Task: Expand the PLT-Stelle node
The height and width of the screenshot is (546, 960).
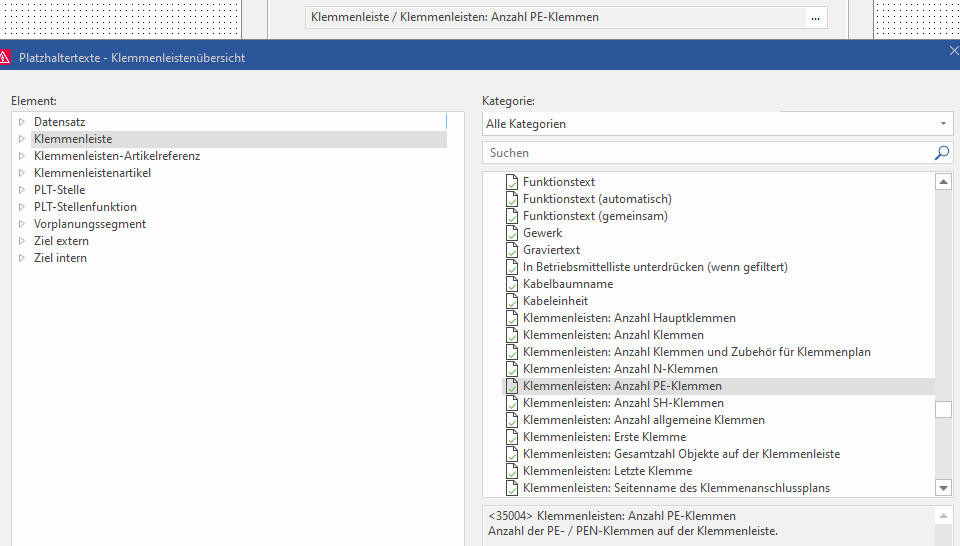Action: pos(21,190)
